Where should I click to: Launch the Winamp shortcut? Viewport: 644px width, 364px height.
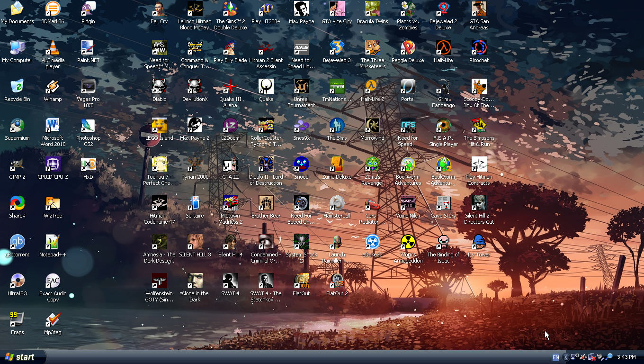pos(53,86)
